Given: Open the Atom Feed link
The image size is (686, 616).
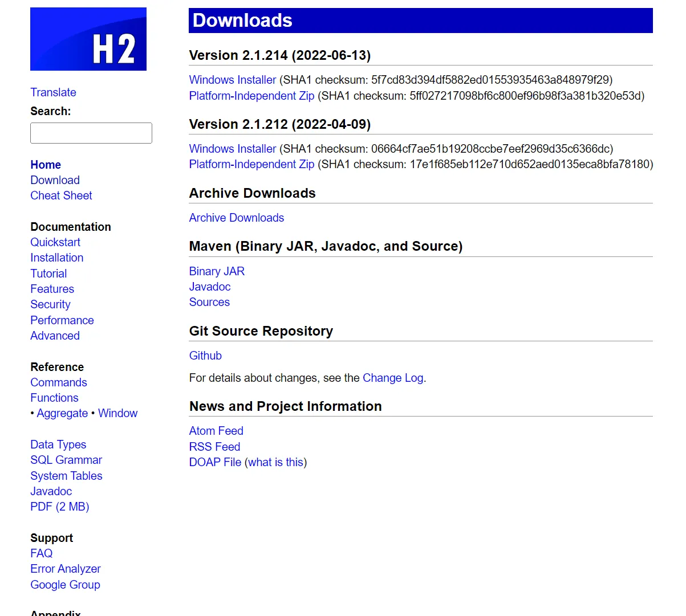Looking at the screenshot, I should [216, 431].
